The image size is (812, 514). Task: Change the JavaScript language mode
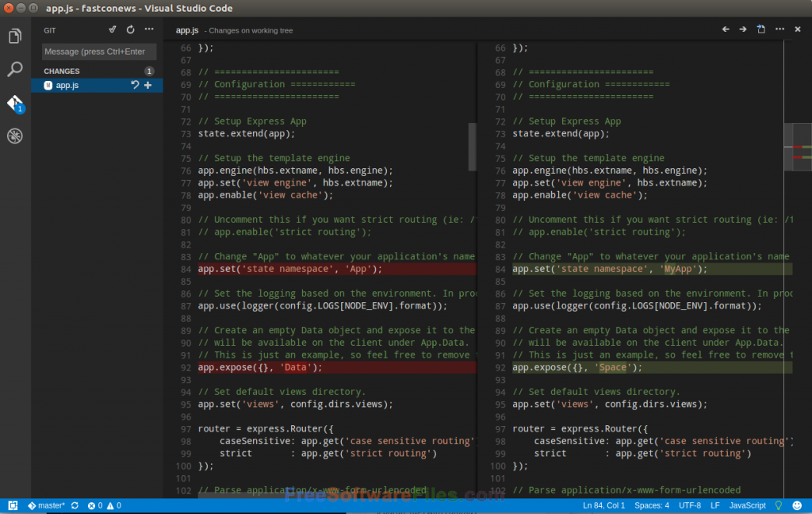click(x=747, y=504)
